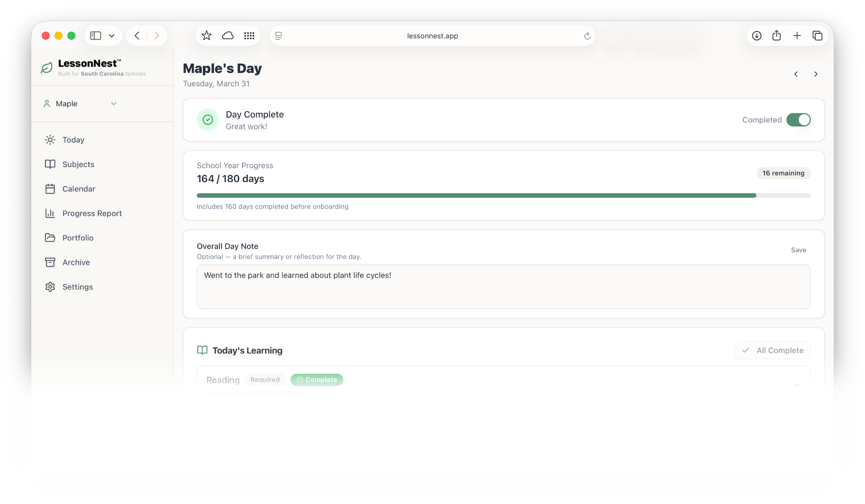Click the Maple's Day heading
The width and height of the screenshot is (865, 504).
tap(222, 68)
